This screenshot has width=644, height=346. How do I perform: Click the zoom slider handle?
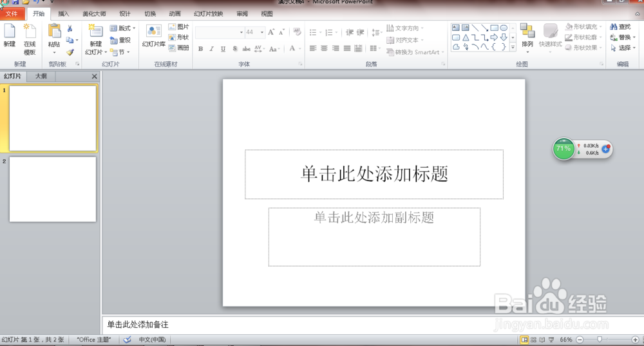600,340
